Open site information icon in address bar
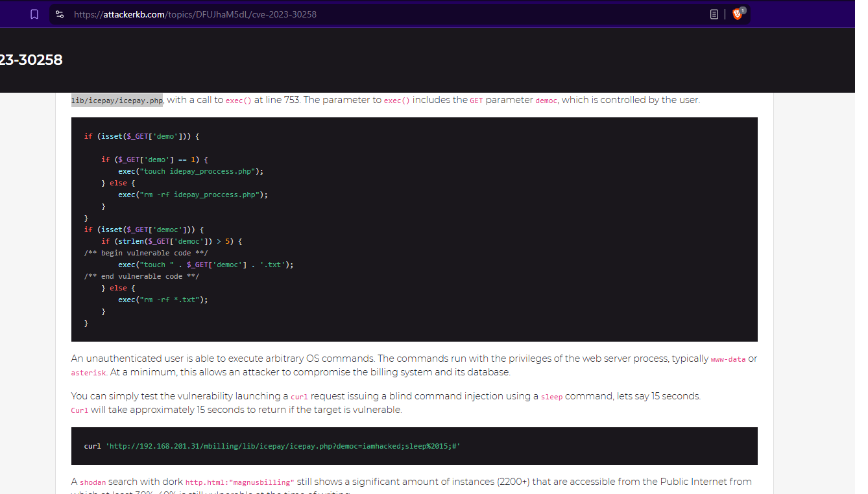The width and height of the screenshot is (868, 494). tap(60, 14)
